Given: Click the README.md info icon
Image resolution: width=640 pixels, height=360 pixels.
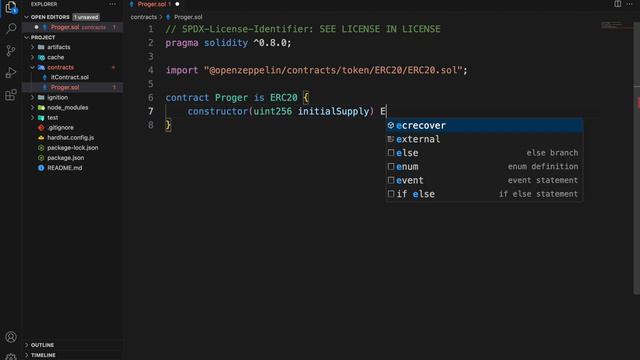Looking at the screenshot, I should pyautogui.click(x=41, y=168).
